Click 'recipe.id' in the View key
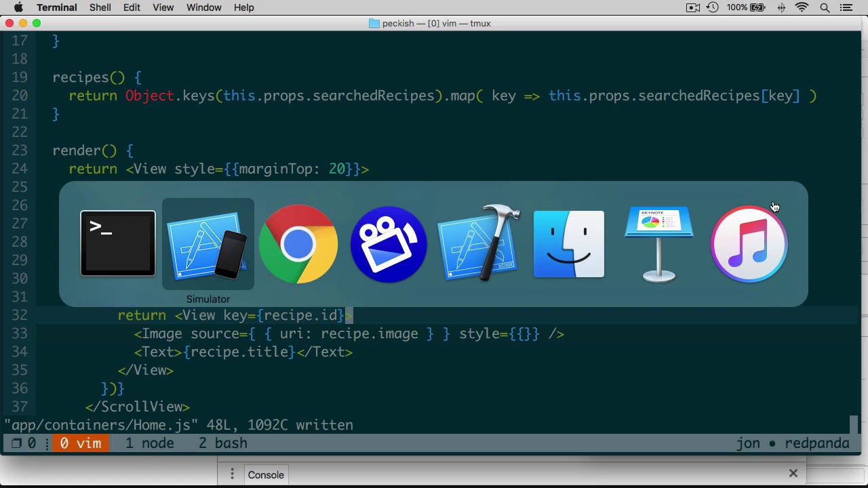 pos(300,315)
